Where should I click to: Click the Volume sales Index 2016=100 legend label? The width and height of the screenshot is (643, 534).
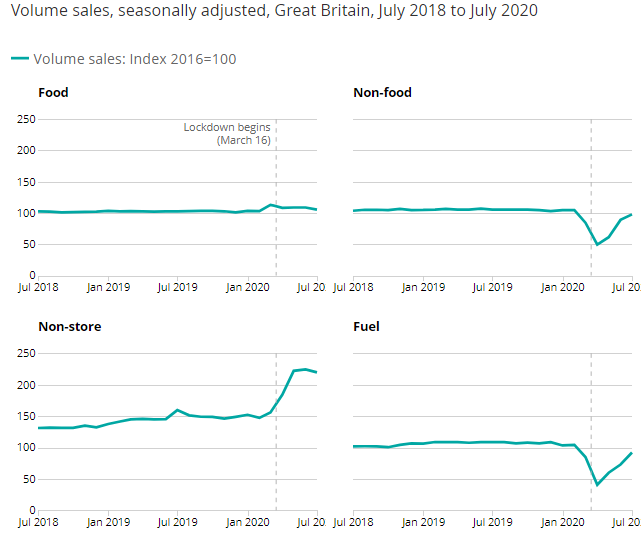tap(135, 59)
